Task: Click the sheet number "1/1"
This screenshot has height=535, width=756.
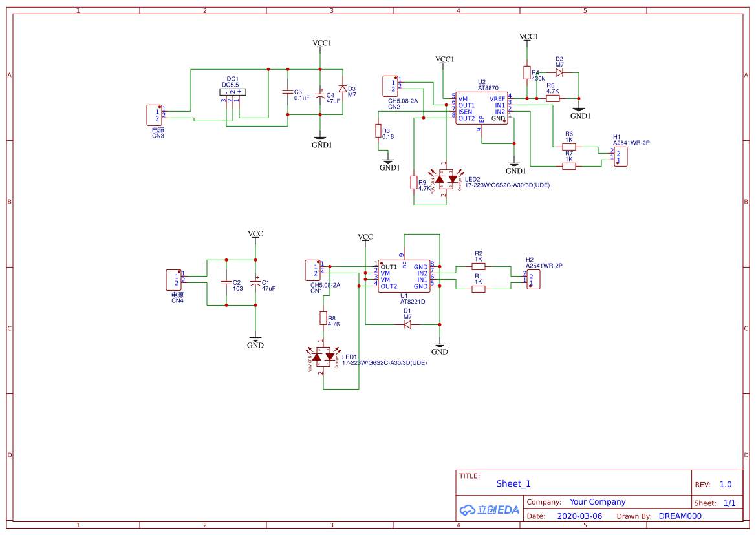Action: point(729,503)
